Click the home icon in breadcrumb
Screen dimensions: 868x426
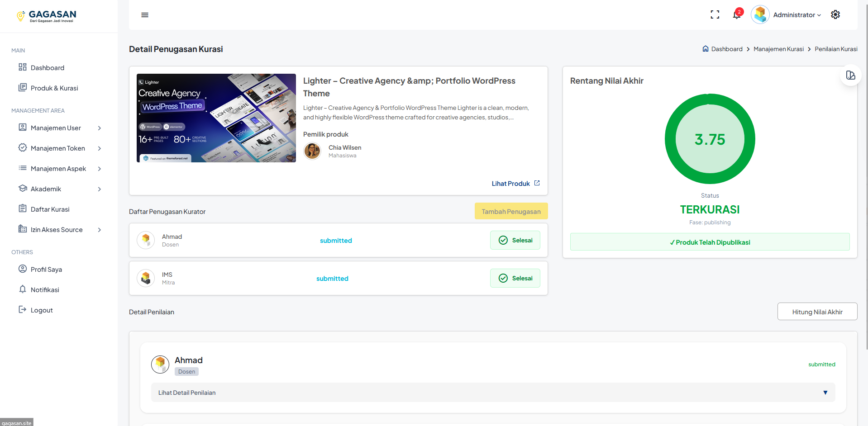pyautogui.click(x=706, y=48)
